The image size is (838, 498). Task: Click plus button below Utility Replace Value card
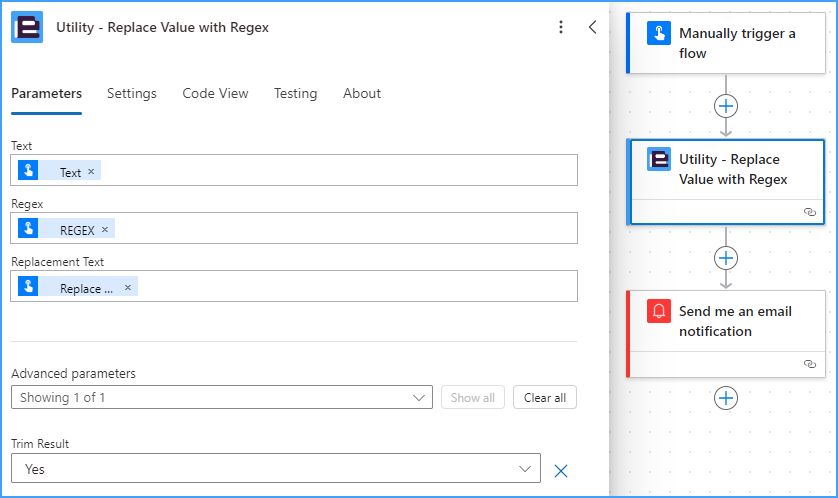tap(726, 258)
